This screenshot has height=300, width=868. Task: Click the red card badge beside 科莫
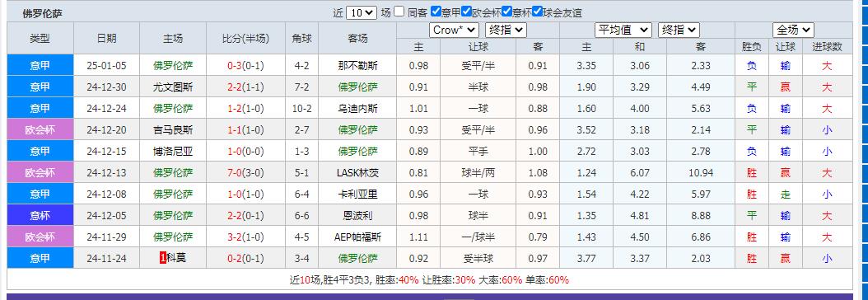click(163, 258)
